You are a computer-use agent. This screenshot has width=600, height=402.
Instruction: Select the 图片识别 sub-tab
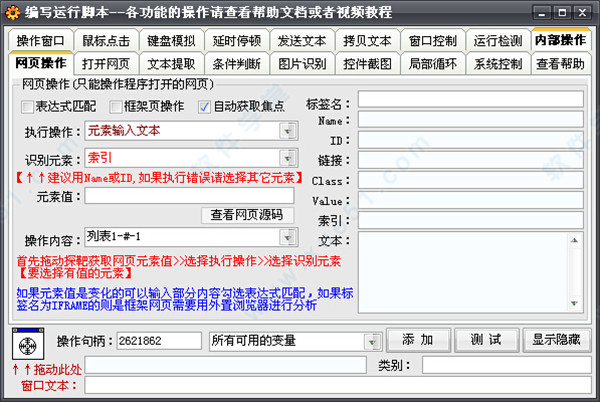301,64
